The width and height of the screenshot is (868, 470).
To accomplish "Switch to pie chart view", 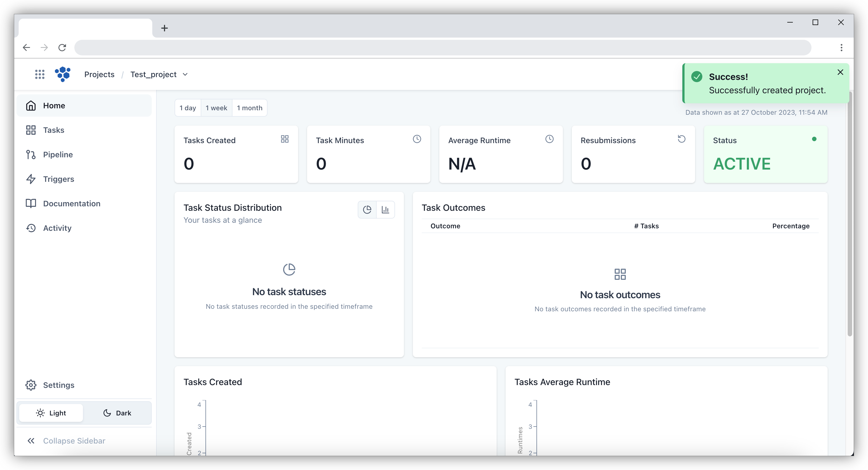I will (x=367, y=210).
